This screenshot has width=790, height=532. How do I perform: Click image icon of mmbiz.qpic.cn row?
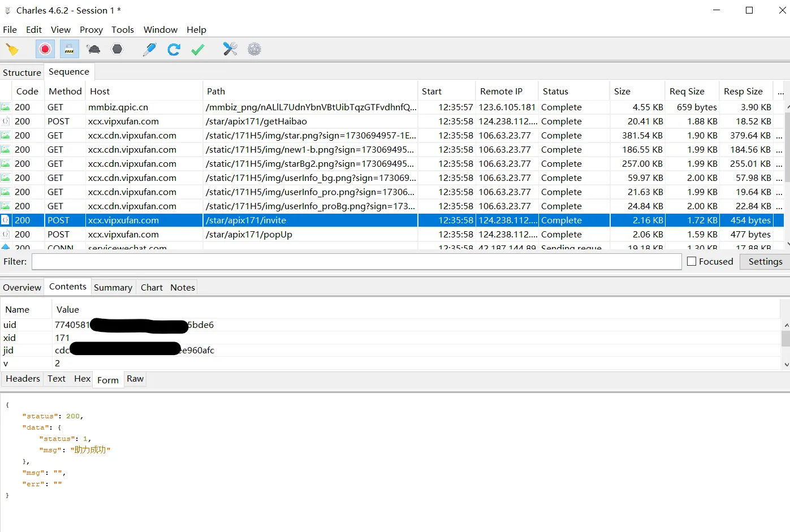pyautogui.click(x=6, y=107)
